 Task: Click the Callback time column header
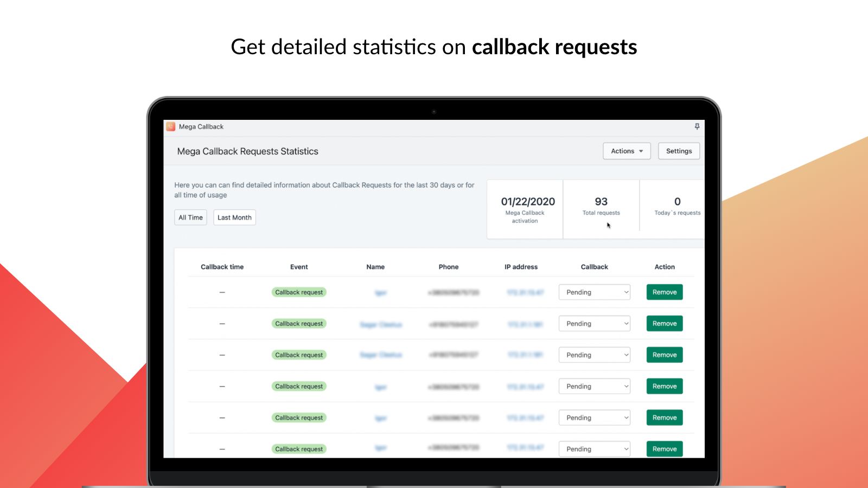222,267
